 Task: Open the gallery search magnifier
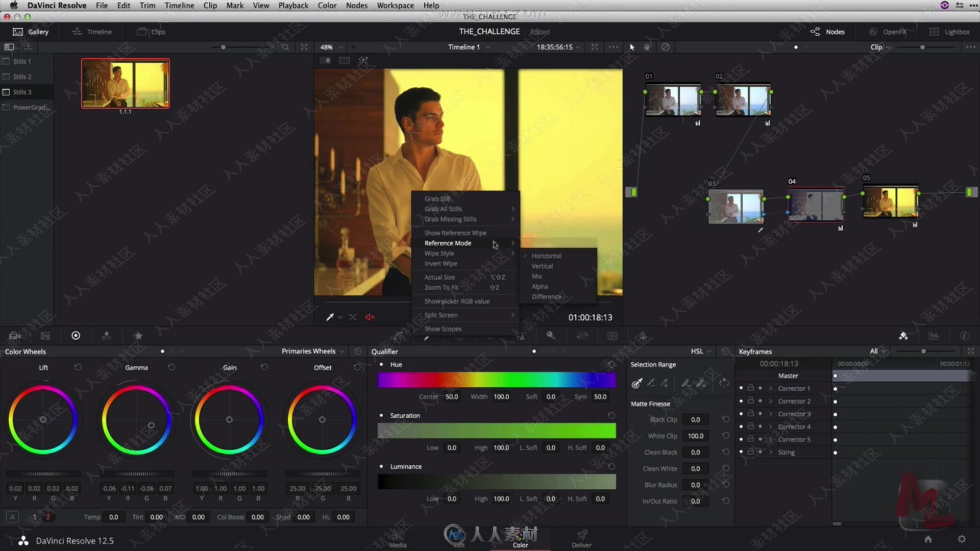285,47
